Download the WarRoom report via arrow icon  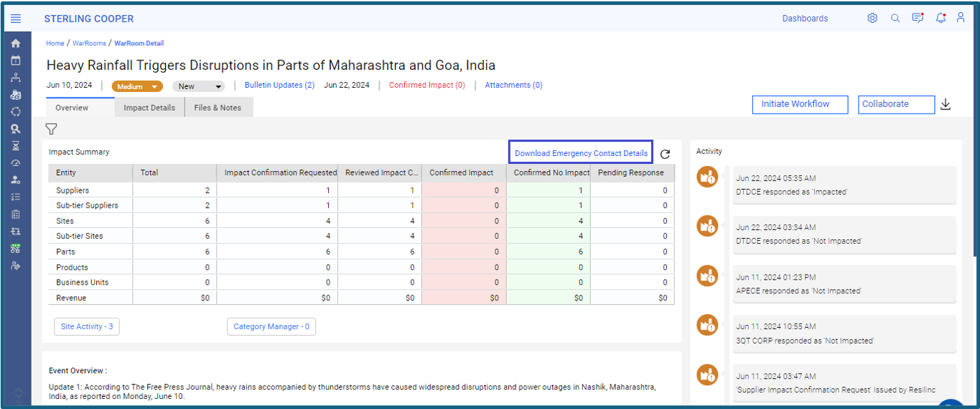946,105
